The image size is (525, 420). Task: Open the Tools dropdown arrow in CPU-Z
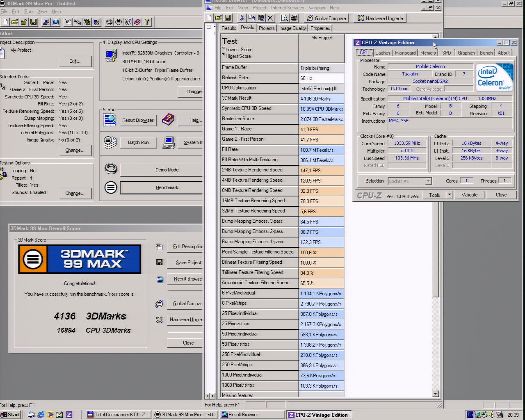(x=449, y=195)
